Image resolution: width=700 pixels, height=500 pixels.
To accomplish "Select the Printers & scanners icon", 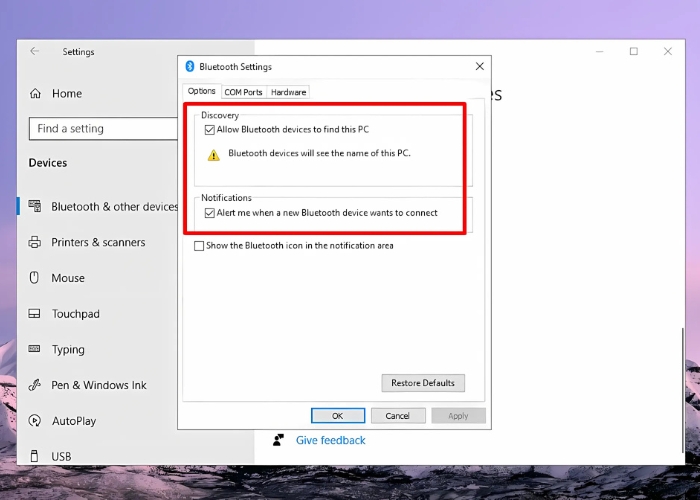I will click(34, 243).
